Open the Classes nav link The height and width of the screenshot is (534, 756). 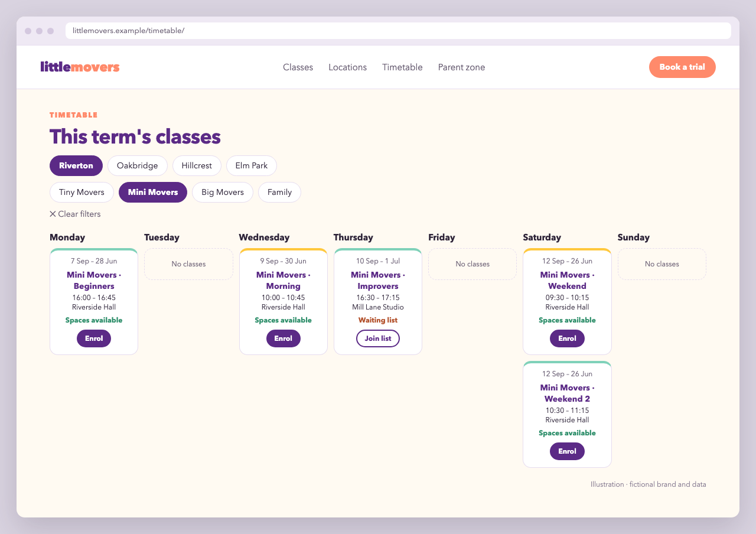(x=298, y=67)
